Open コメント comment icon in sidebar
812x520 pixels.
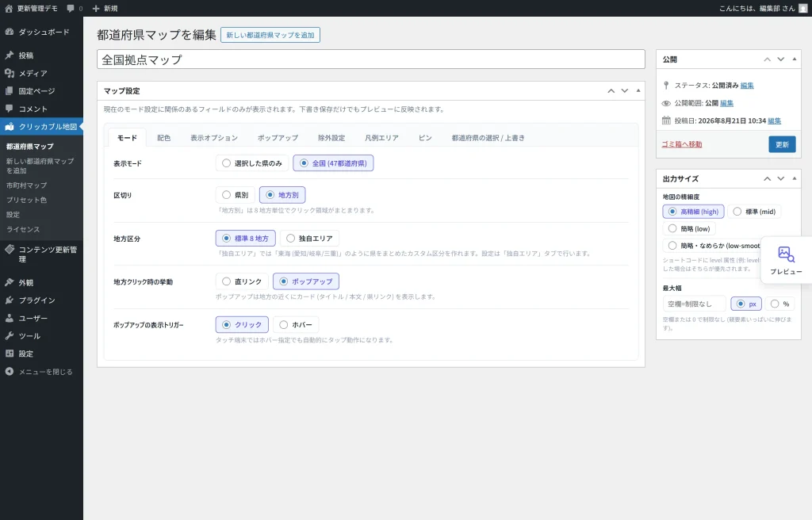coord(10,109)
